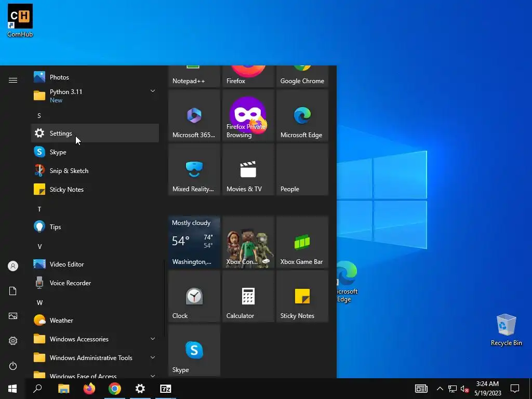Screen dimensions: 532x399
Task: Open the Xbox Console Companion tile
Action: (x=248, y=242)
